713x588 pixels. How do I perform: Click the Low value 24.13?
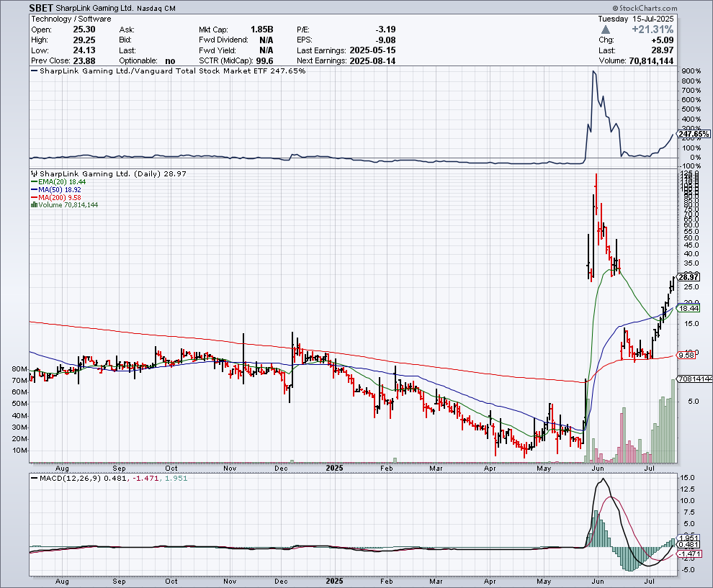click(x=84, y=50)
